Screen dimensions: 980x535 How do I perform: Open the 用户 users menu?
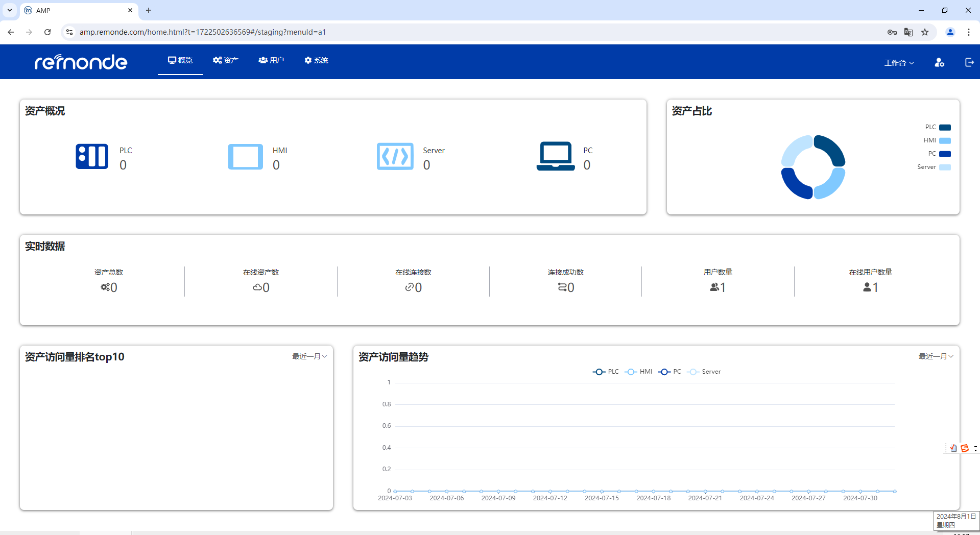point(271,60)
